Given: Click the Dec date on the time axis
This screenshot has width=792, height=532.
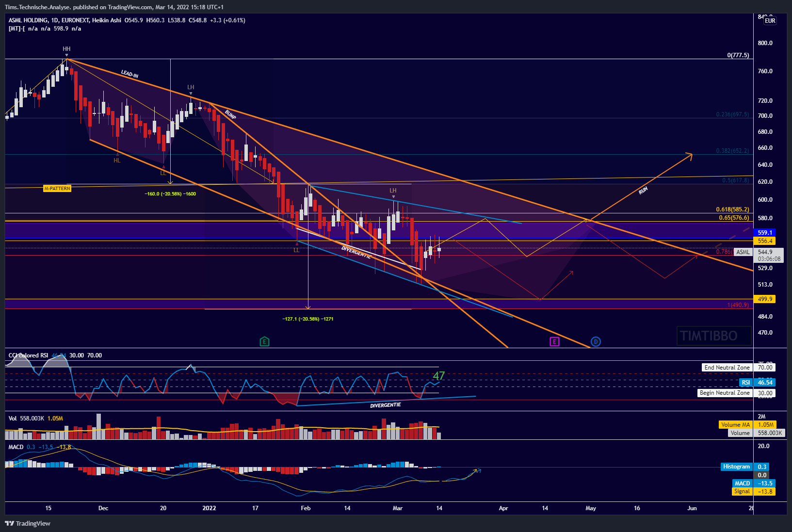Looking at the screenshot, I should tap(103, 508).
